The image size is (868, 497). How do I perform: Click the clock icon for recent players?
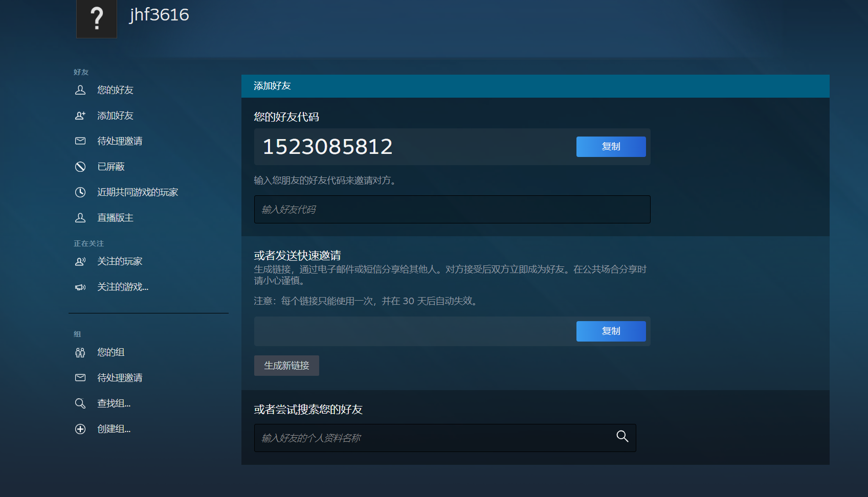click(x=80, y=192)
